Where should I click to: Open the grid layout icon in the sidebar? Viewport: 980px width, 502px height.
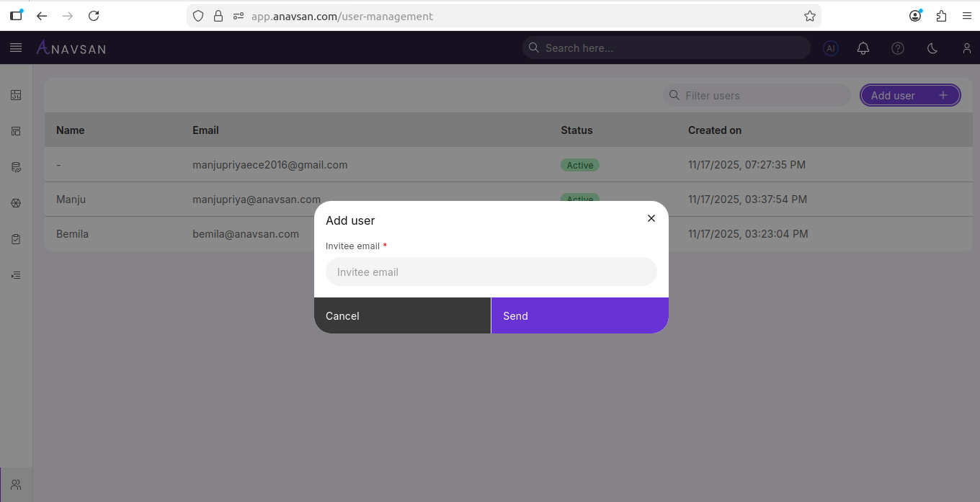[15, 131]
